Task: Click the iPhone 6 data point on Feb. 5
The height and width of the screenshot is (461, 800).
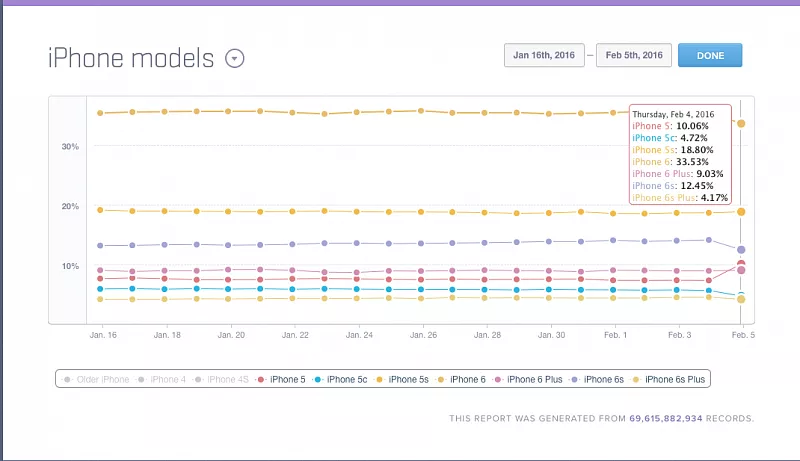Action: point(741,123)
